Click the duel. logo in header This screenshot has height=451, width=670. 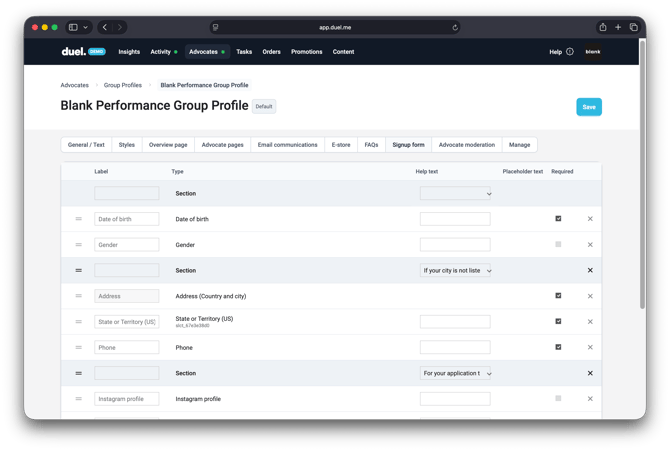[73, 51]
